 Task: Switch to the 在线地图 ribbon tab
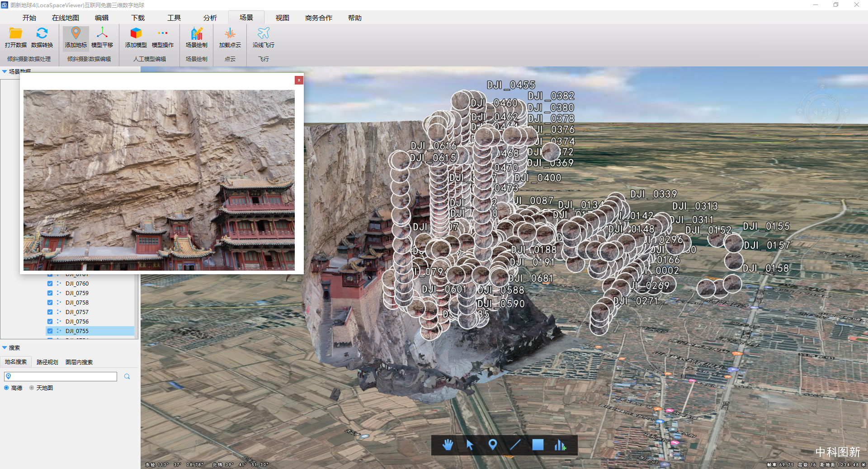[x=66, y=18]
